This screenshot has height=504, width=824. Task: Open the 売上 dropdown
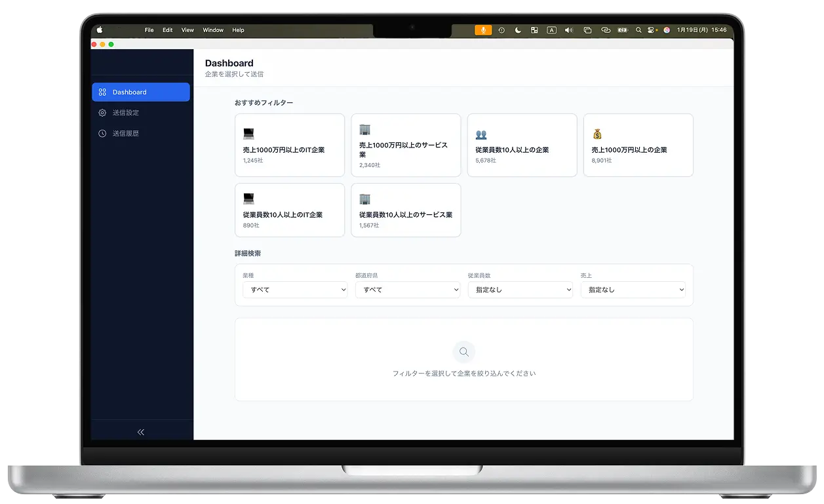[633, 290]
